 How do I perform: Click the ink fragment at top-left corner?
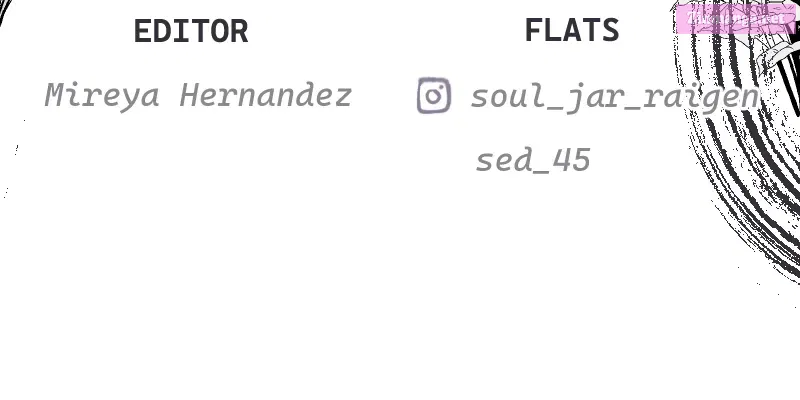(x=5, y=11)
